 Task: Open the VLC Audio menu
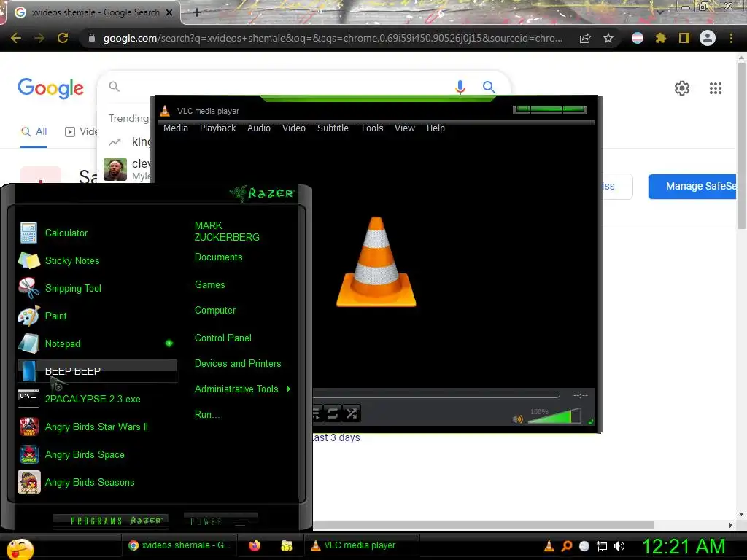(259, 128)
